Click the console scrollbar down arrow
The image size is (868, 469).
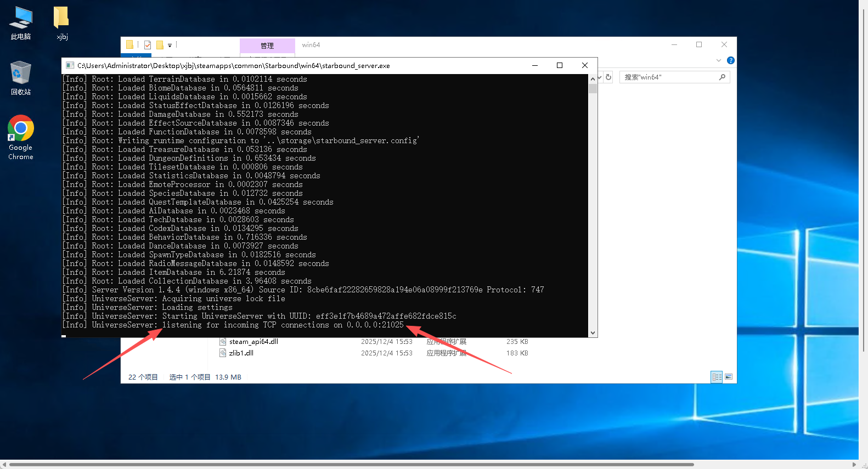tap(593, 333)
